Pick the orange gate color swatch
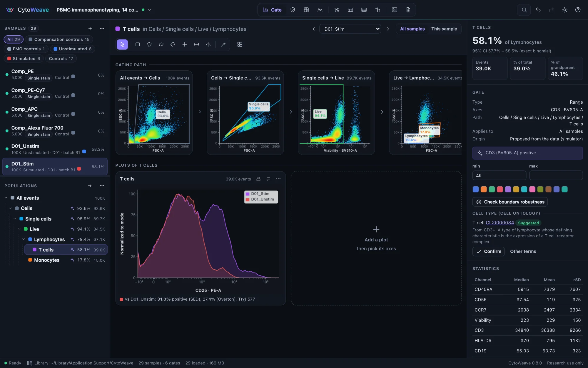The image size is (588, 368). pyautogui.click(x=484, y=189)
